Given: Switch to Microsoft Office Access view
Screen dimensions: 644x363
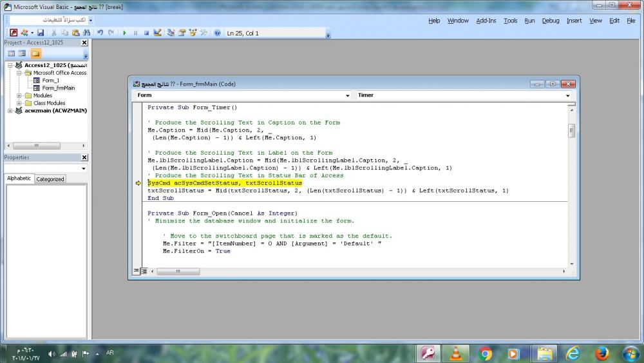Looking at the screenshot, I should [x=14, y=32].
